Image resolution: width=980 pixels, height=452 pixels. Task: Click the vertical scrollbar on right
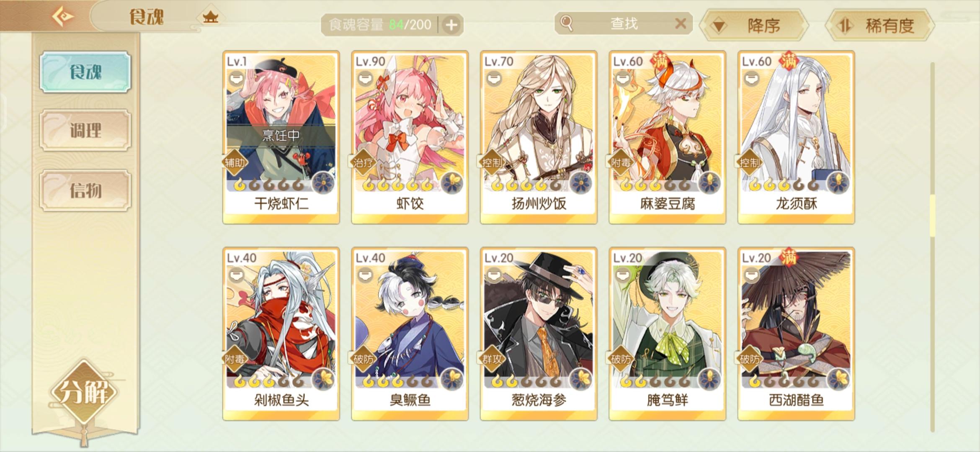click(932, 247)
